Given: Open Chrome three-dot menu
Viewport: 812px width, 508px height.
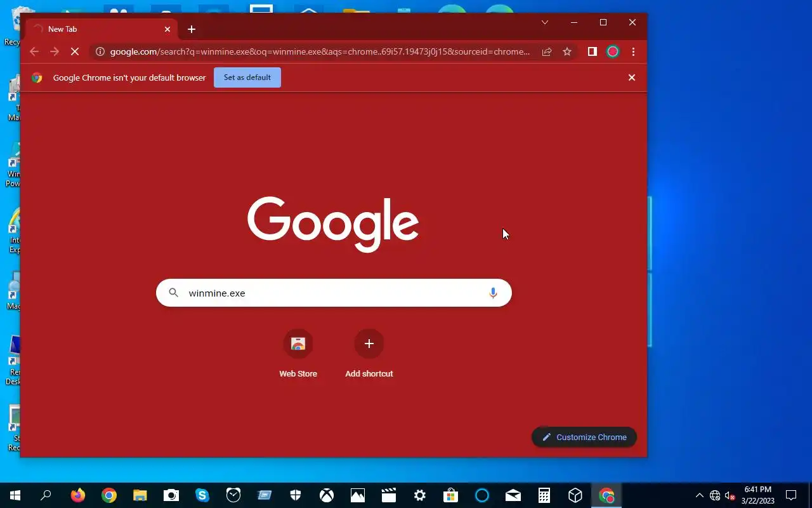Looking at the screenshot, I should (633, 52).
